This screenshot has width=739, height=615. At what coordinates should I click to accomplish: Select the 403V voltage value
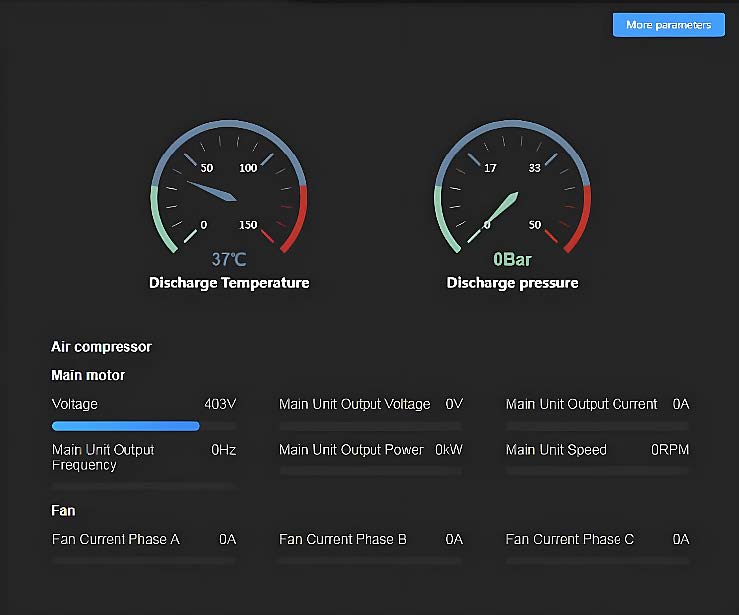(220, 404)
